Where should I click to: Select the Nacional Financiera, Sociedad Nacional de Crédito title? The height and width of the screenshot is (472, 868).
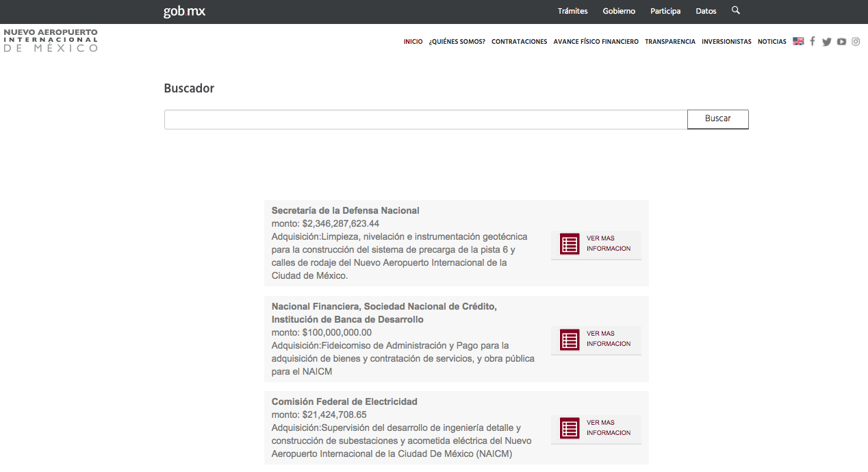point(384,313)
